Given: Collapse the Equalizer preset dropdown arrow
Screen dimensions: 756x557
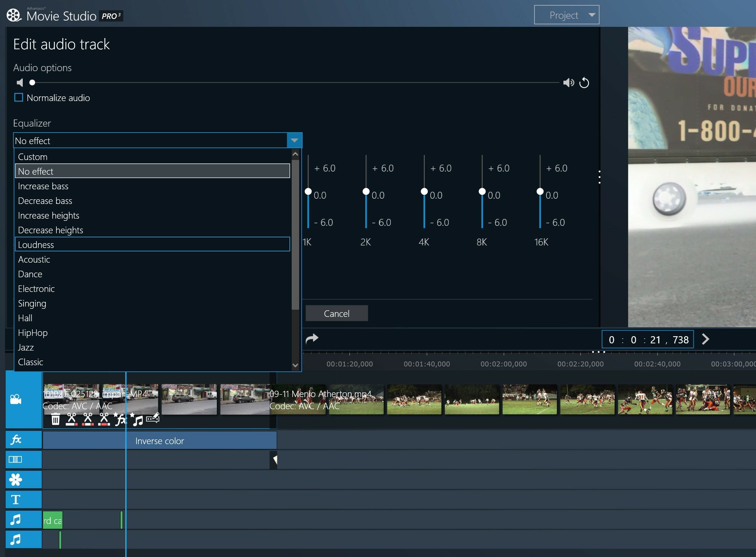Looking at the screenshot, I should click(x=294, y=141).
